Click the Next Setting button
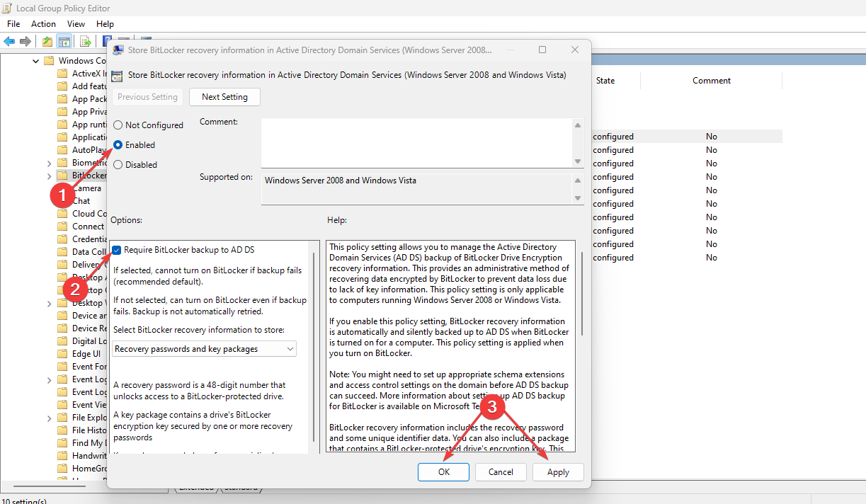Viewport: 866px width, 504px height. [x=224, y=97]
